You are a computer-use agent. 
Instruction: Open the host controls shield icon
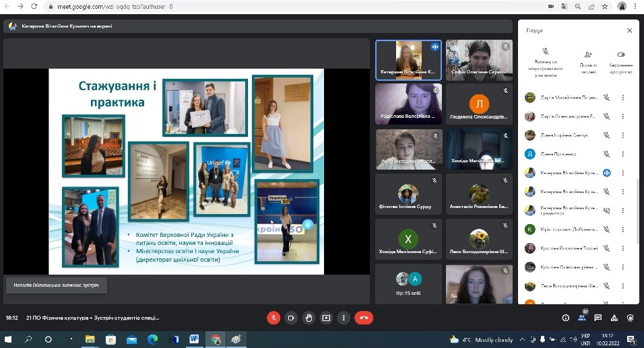(630, 318)
